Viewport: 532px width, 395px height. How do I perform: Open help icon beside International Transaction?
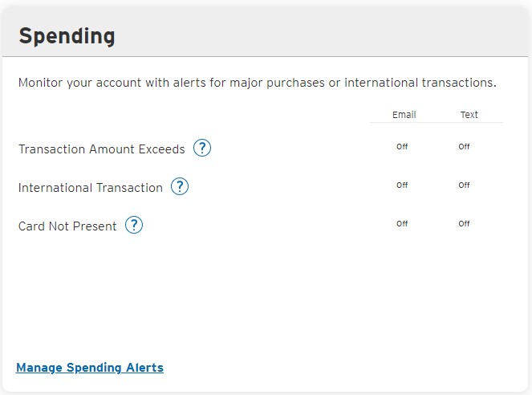[x=180, y=186]
